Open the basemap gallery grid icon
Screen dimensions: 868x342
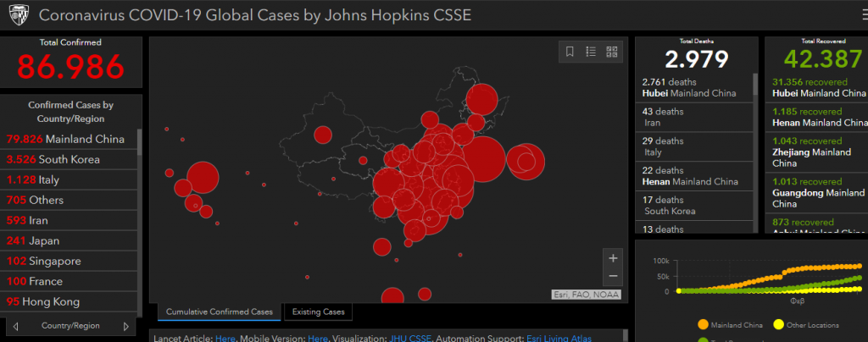pyautogui.click(x=611, y=52)
